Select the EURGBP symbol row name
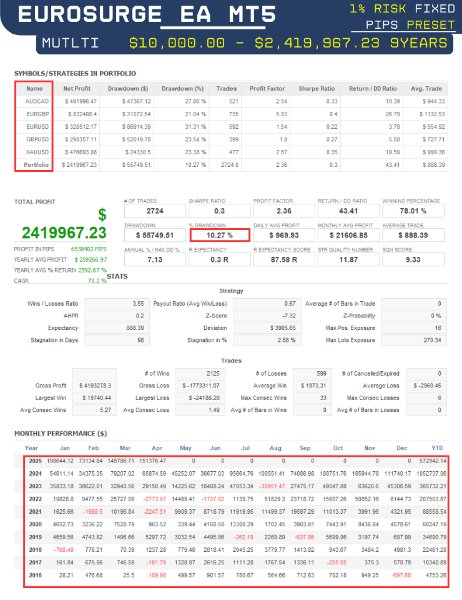The image size is (462, 600). click(x=38, y=114)
